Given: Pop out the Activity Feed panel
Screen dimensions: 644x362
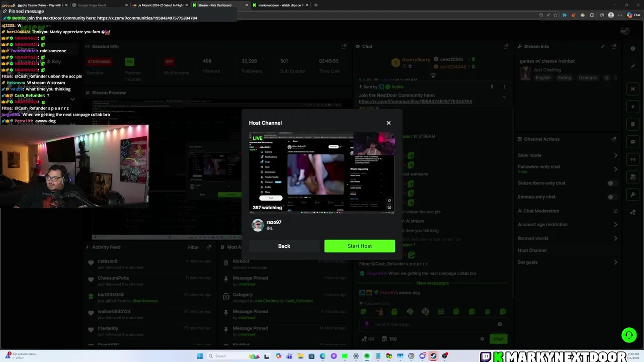Looking at the screenshot, I should 209,247.
